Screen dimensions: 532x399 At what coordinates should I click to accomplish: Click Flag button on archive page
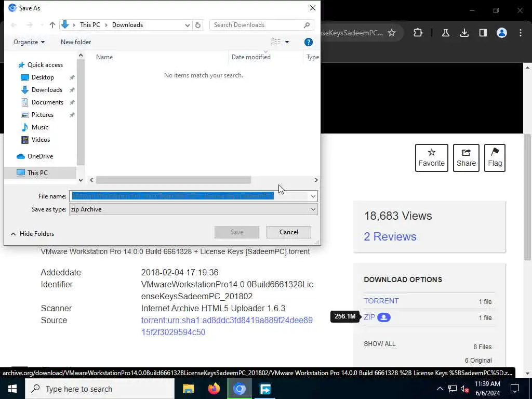pyautogui.click(x=495, y=158)
